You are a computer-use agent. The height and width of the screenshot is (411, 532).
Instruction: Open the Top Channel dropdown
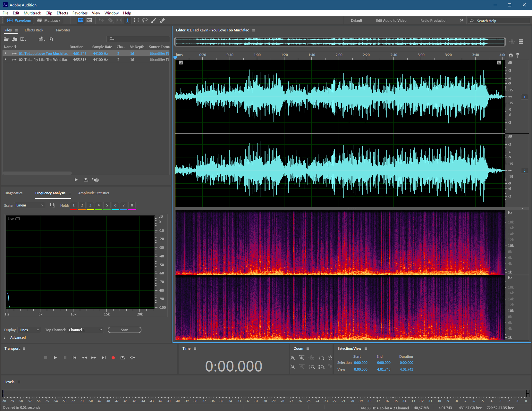85,330
